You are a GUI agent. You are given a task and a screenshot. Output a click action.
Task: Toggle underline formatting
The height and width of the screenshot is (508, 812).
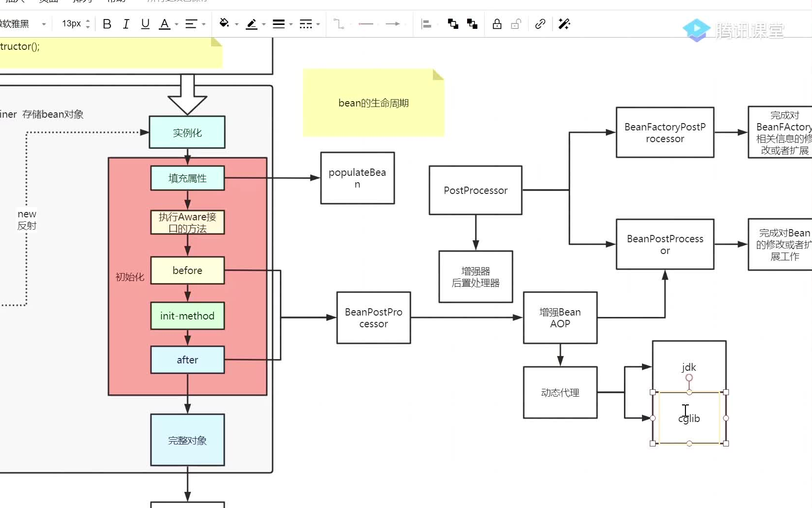tap(145, 24)
